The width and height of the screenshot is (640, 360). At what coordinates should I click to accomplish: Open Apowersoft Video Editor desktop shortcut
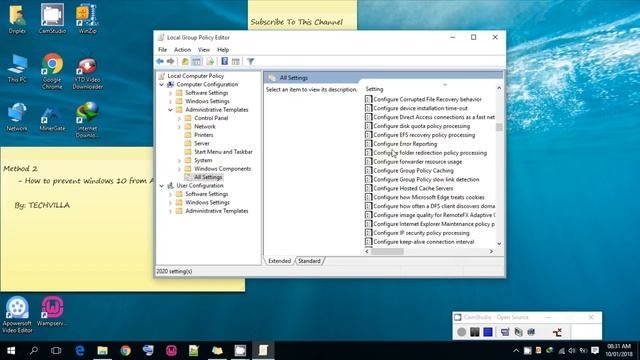[x=17, y=315]
